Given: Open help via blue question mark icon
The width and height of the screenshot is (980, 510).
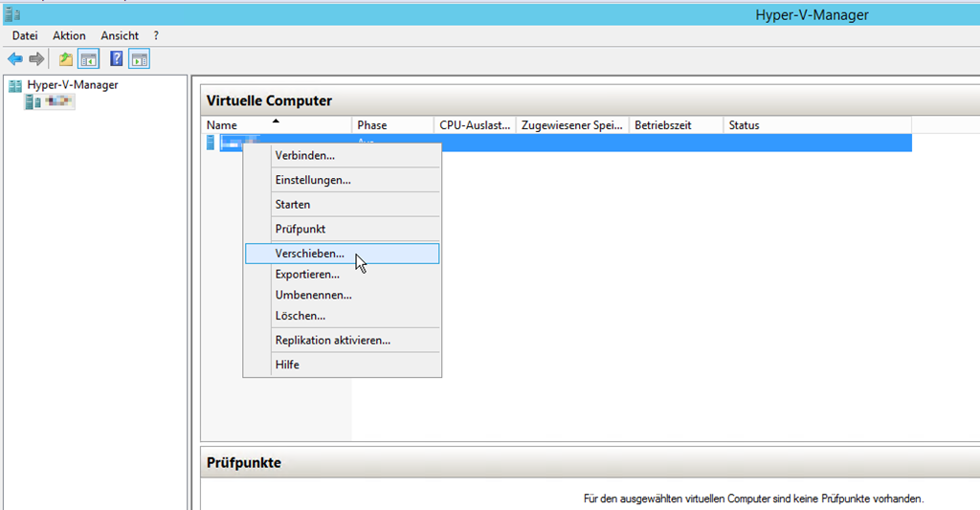Looking at the screenshot, I should tap(117, 59).
